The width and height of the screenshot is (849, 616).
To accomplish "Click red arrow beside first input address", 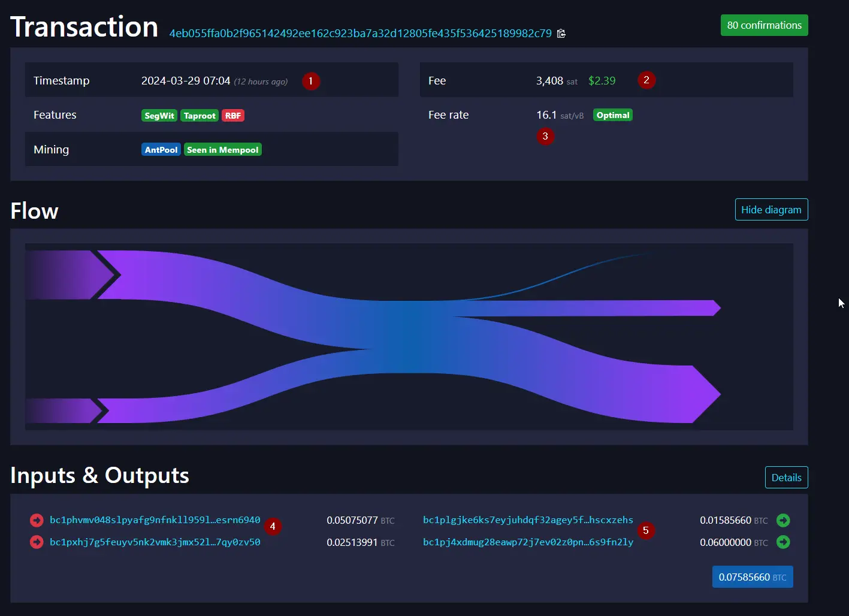I will 37,520.
